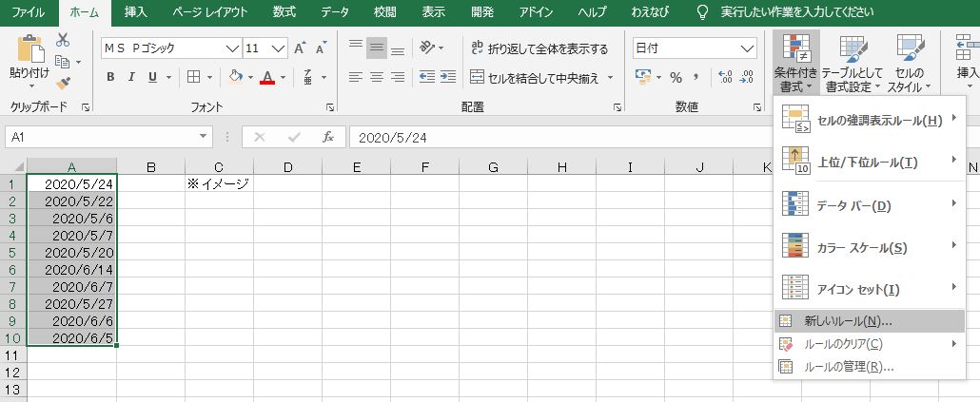Image resolution: width=980 pixels, height=402 pixels.
Task: Click the Format Painter brush icon
Action: (63, 83)
